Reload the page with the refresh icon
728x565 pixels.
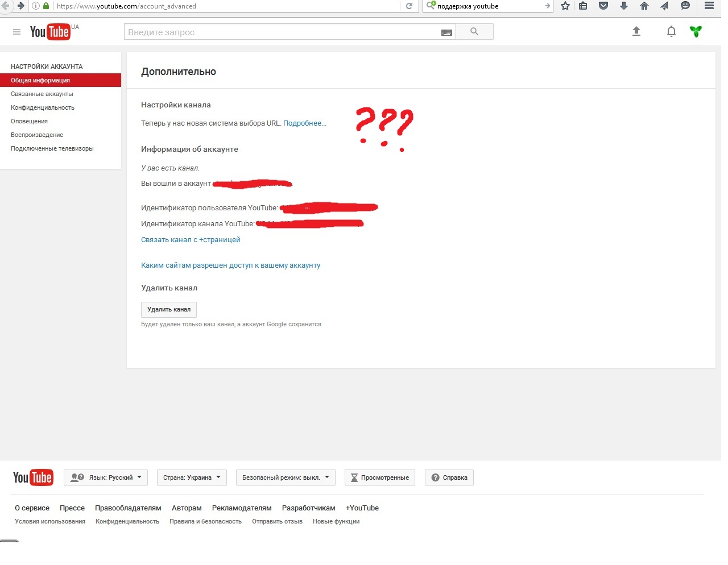[x=409, y=6]
